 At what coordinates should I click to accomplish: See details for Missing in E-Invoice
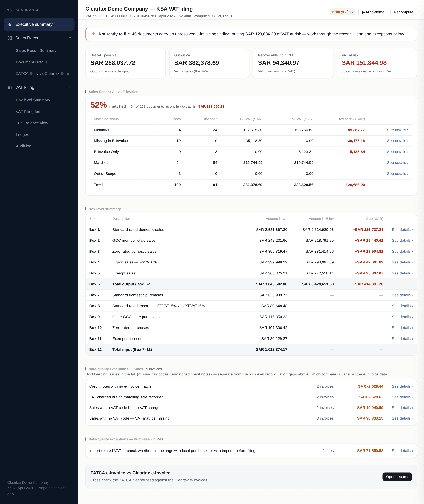(x=397, y=141)
